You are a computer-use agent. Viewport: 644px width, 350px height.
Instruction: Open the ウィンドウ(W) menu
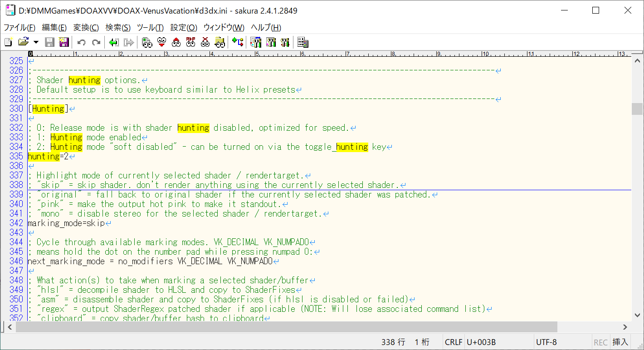(224, 28)
